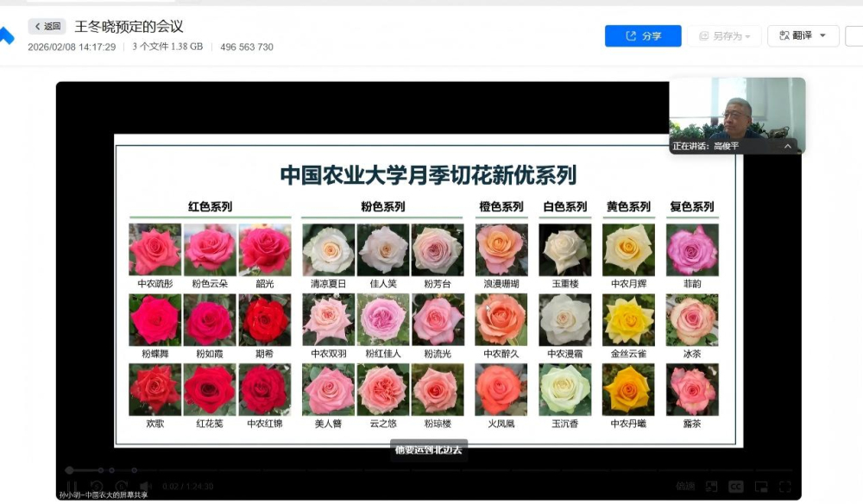The image size is (863, 504).
Task: Mute the video volume speaker icon
Action: pyautogui.click(x=146, y=486)
